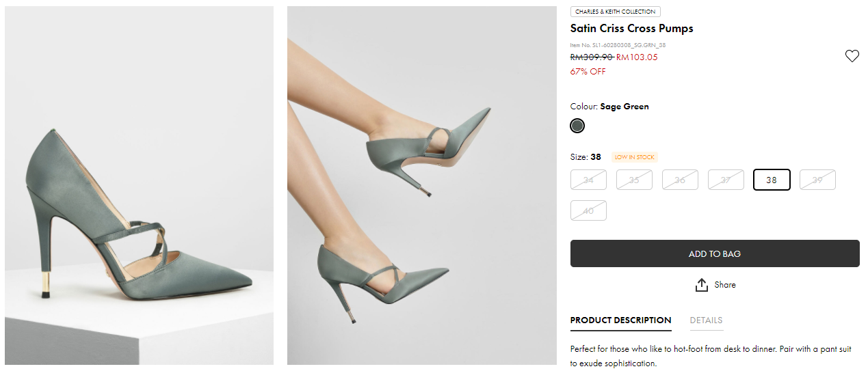Switch to the DETAILS tab
Viewport: 868px width, 371px height.
(706, 320)
